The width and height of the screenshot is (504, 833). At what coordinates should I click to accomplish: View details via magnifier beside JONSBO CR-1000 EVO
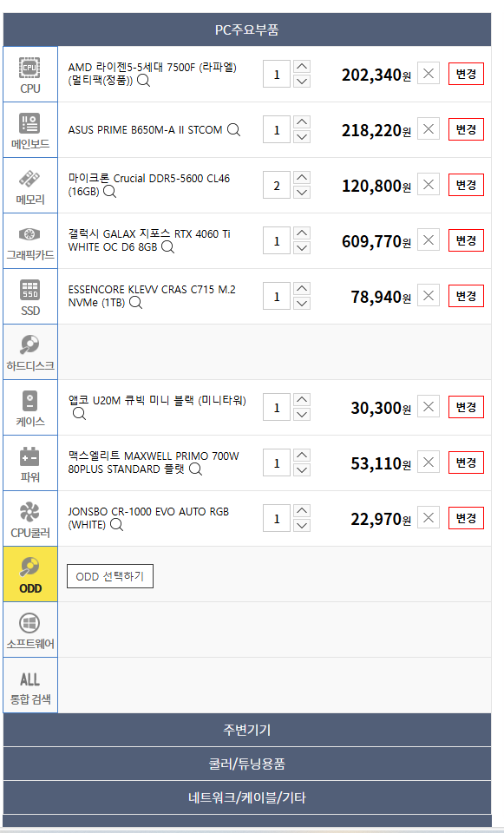117,525
